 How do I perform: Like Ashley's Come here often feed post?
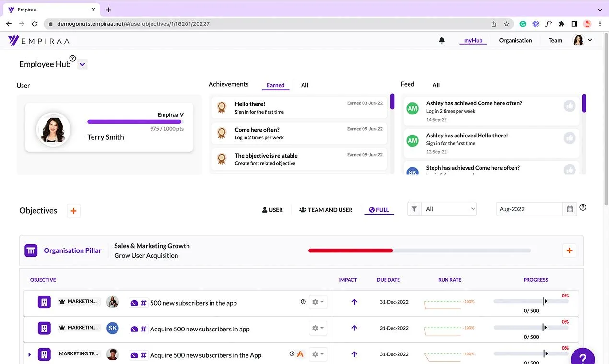(x=569, y=106)
